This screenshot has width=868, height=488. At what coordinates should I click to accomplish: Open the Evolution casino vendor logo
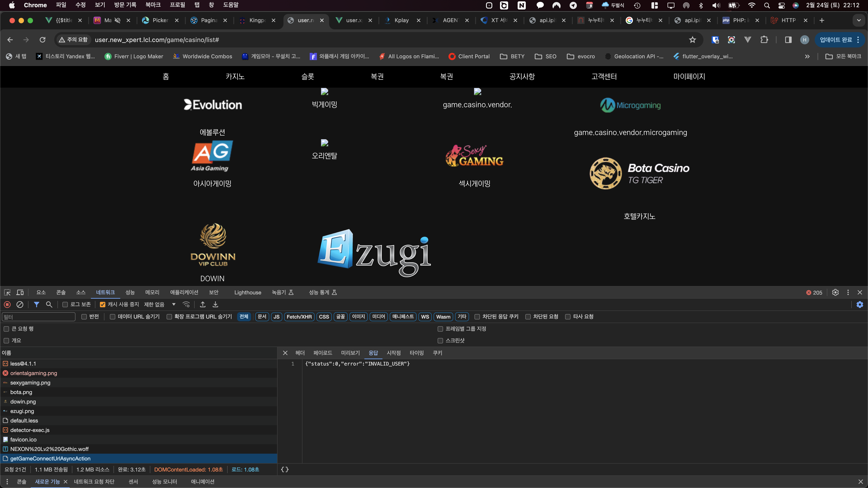click(213, 105)
